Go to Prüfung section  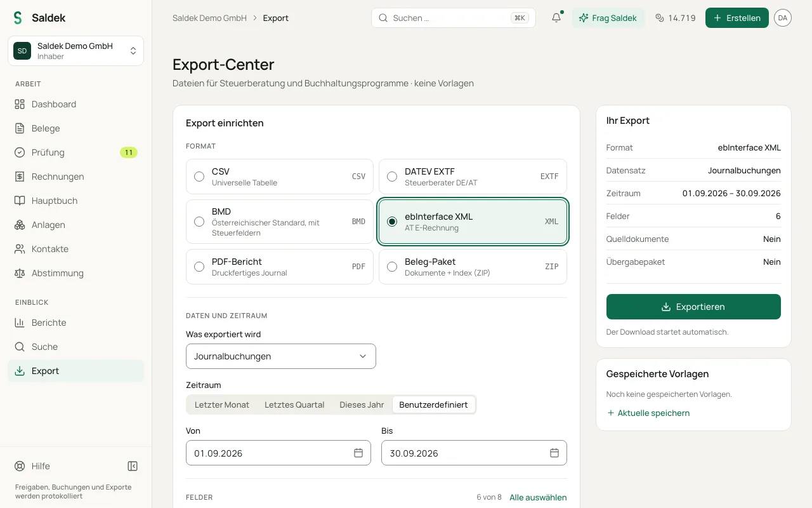76,152
